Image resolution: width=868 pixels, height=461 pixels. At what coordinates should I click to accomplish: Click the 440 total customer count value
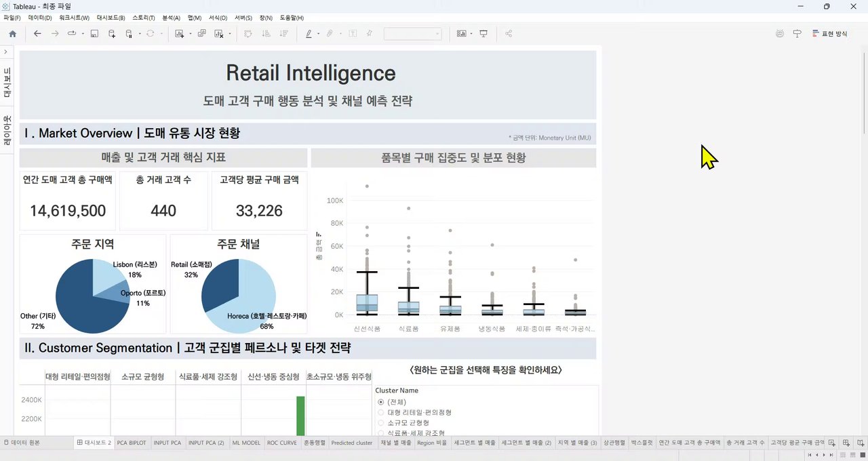coord(163,211)
